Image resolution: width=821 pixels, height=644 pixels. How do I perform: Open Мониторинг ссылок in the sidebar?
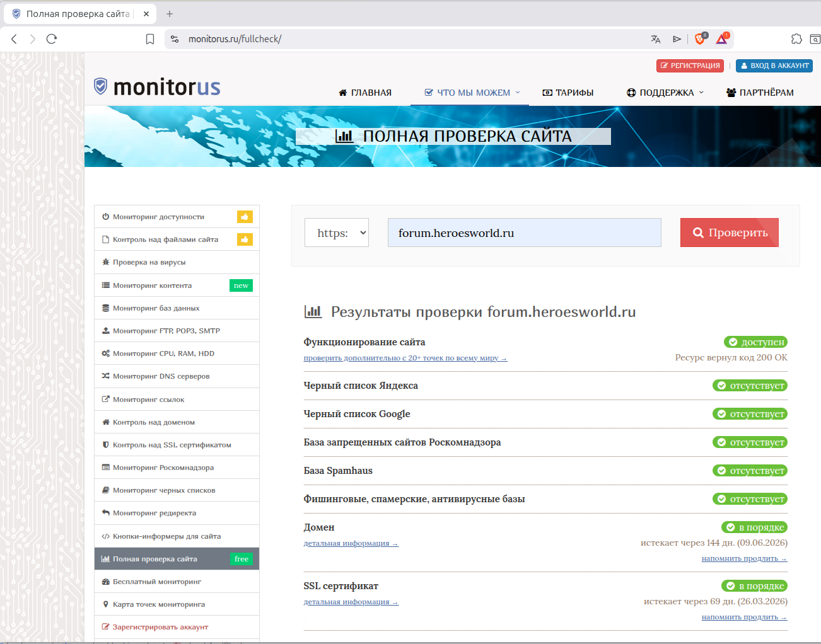point(177,400)
